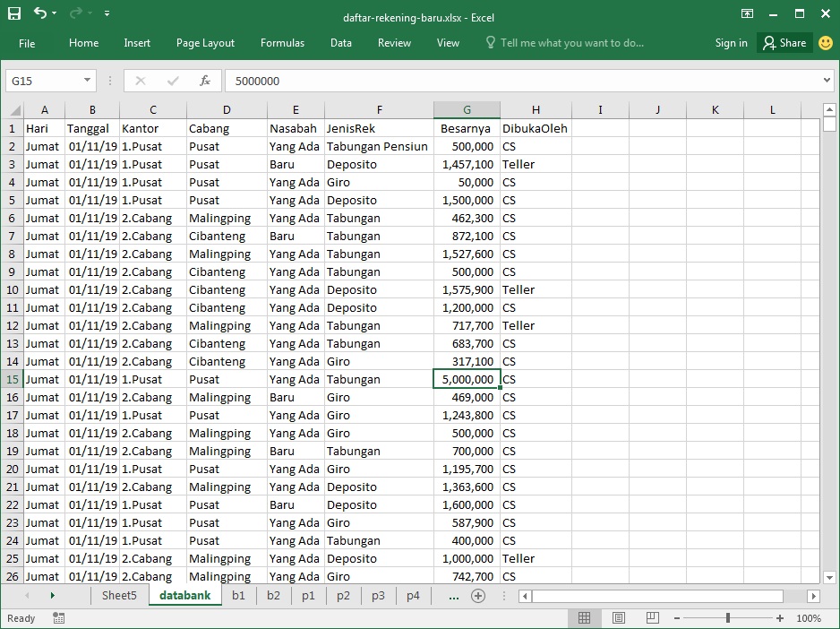Switch to the p3 sheet tab
The height and width of the screenshot is (629, 840).
click(x=378, y=595)
